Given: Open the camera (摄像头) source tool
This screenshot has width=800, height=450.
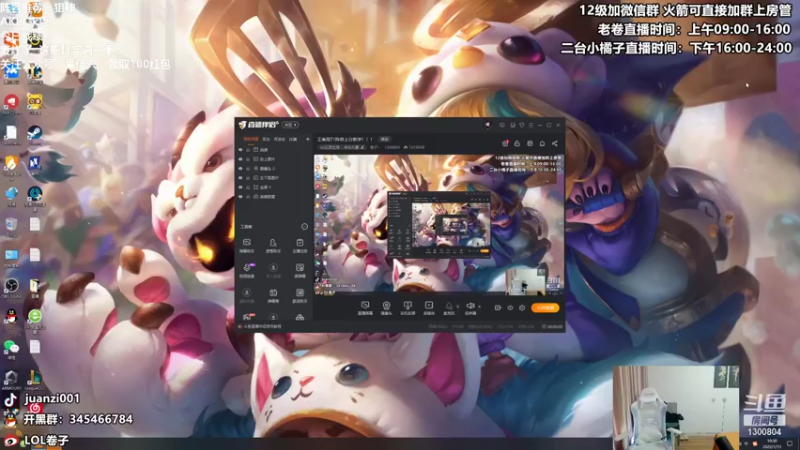Looking at the screenshot, I should [387, 307].
